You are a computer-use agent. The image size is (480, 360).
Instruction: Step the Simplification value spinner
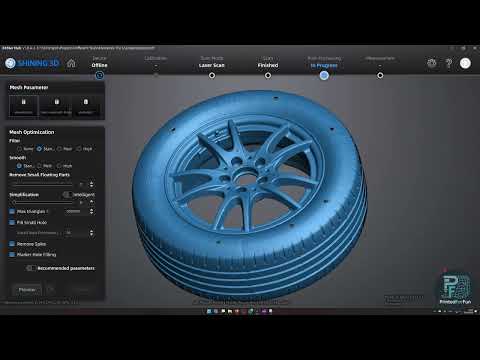coord(91,202)
